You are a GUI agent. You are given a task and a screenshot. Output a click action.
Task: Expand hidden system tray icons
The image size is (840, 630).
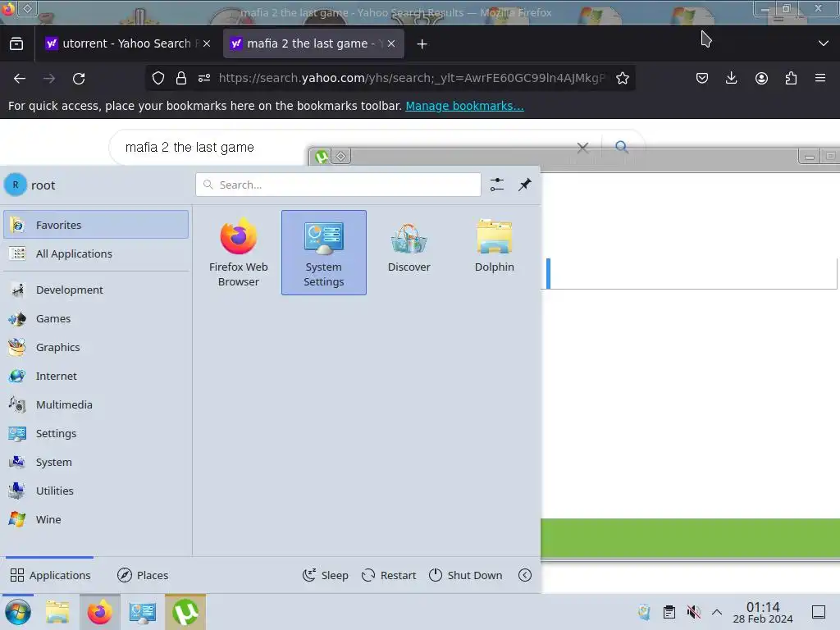[717, 612]
